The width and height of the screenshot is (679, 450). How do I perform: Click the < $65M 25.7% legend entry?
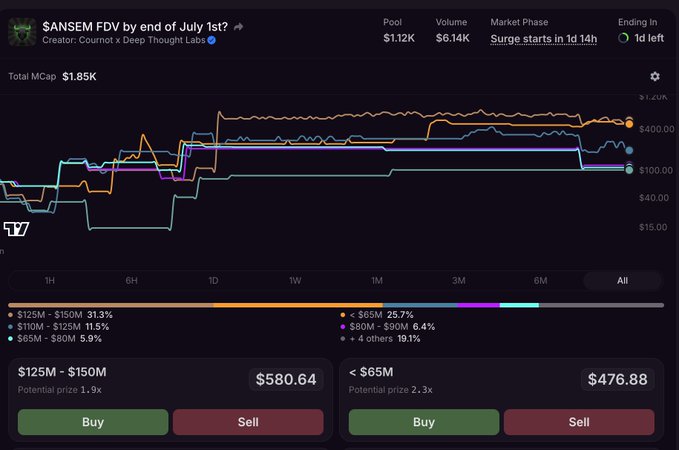(377, 315)
